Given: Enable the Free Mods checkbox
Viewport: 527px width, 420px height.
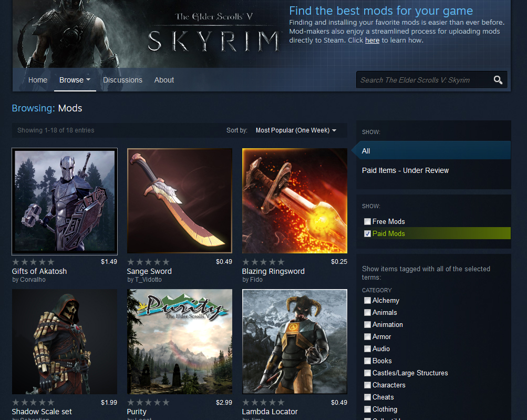Looking at the screenshot, I should tap(368, 222).
